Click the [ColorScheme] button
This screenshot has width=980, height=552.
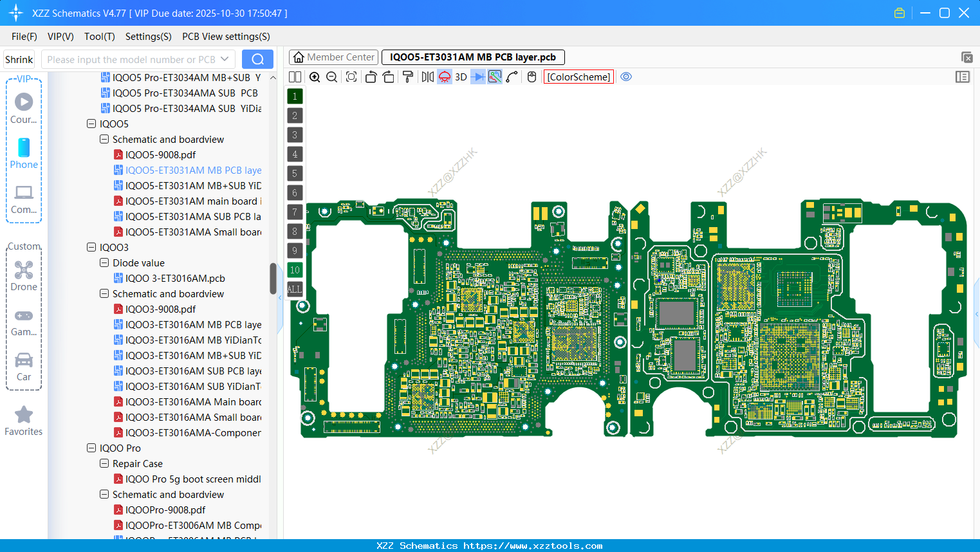point(578,77)
